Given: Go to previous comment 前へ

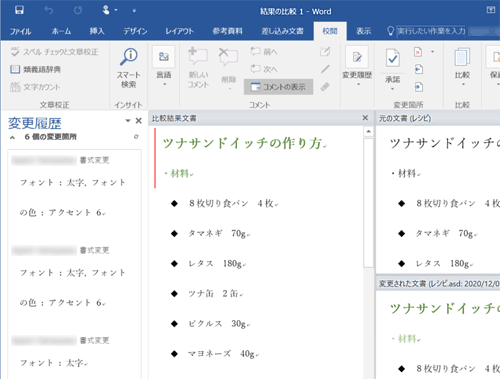Looking at the screenshot, I should [264, 52].
